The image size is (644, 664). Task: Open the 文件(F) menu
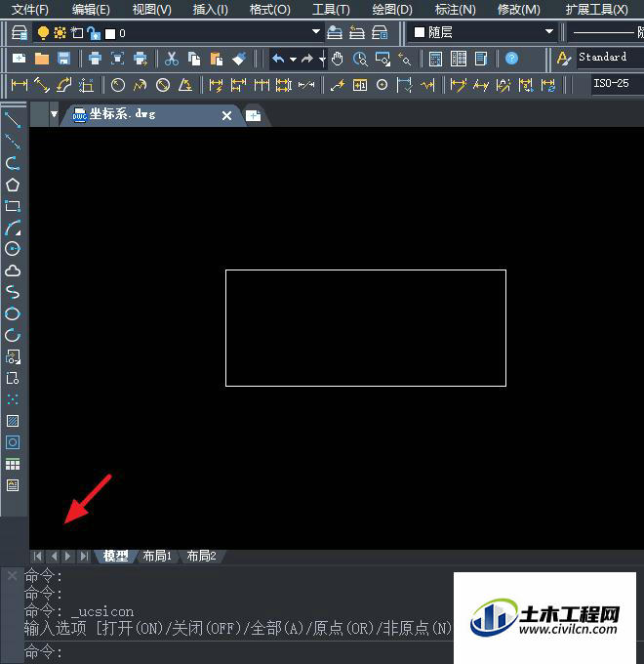click(x=30, y=10)
